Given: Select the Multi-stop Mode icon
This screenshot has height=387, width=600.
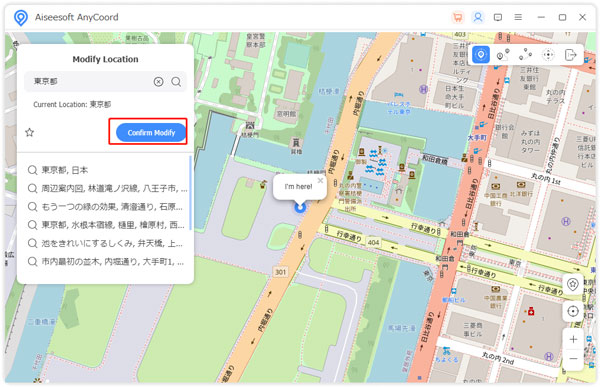Looking at the screenshot, I should click(x=525, y=55).
